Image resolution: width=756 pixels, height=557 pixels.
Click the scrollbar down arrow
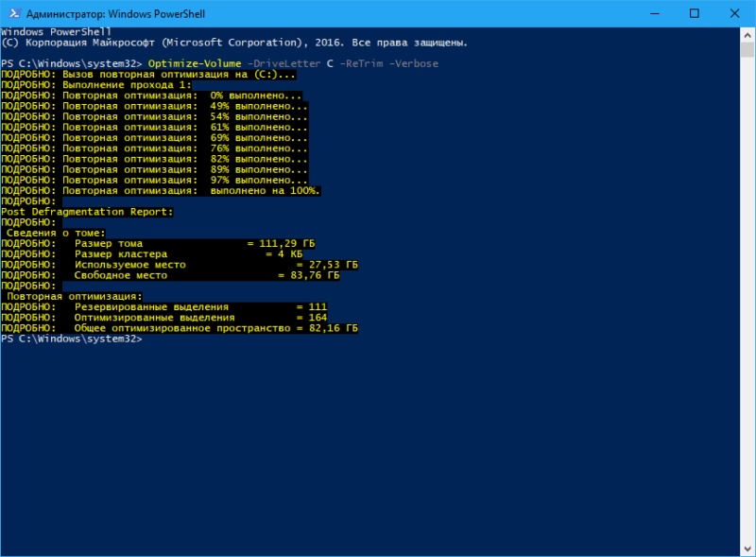747,548
